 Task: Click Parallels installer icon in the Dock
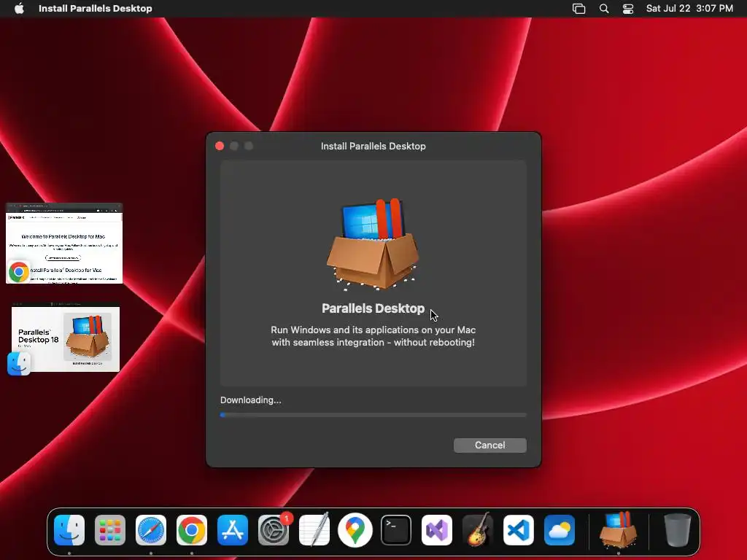(x=619, y=530)
